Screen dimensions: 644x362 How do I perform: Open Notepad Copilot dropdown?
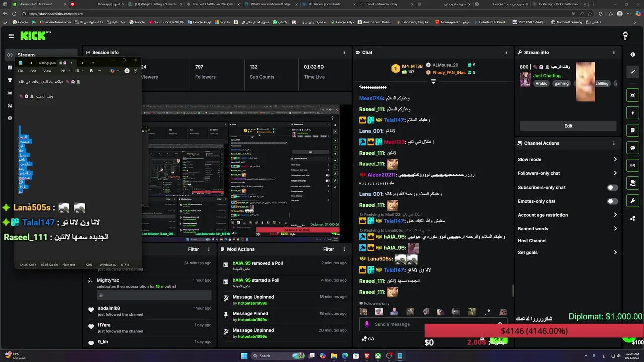[x=114, y=71]
